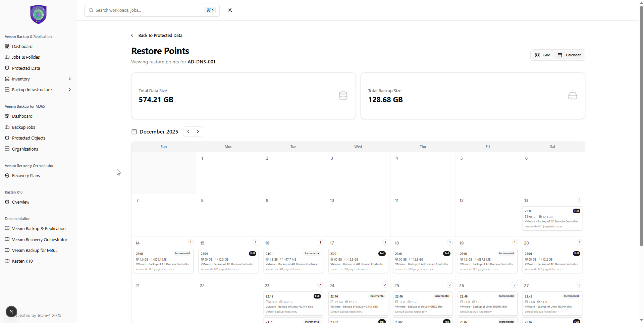The height and width of the screenshot is (323, 644).
Task: Open Overview under Kasten K10
Action: (x=21, y=202)
